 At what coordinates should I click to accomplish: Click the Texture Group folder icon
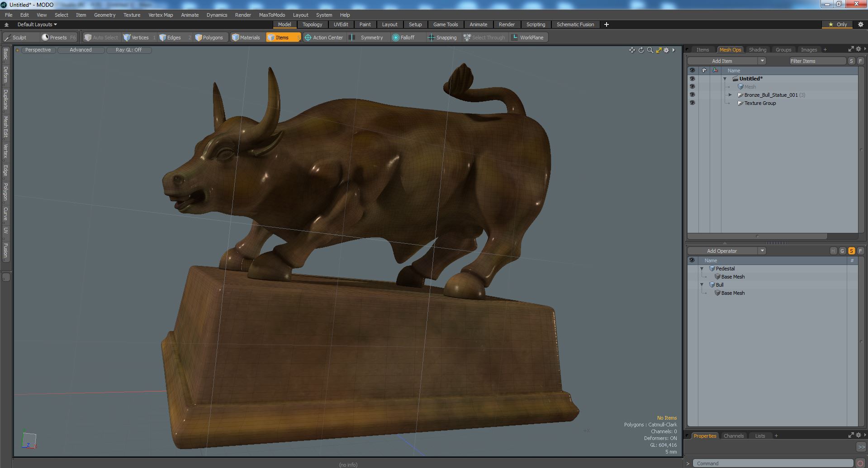point(740,103)
